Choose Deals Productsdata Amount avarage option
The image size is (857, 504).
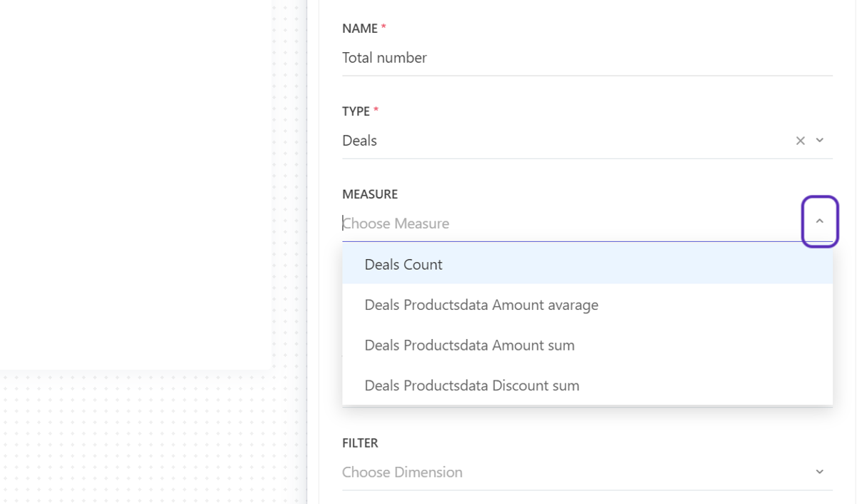tap(587, 305)
